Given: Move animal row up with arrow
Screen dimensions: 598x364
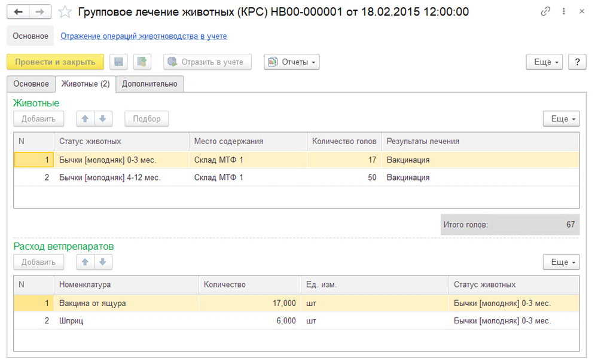Looking at the screenshot, I should (x=85, y=118).
